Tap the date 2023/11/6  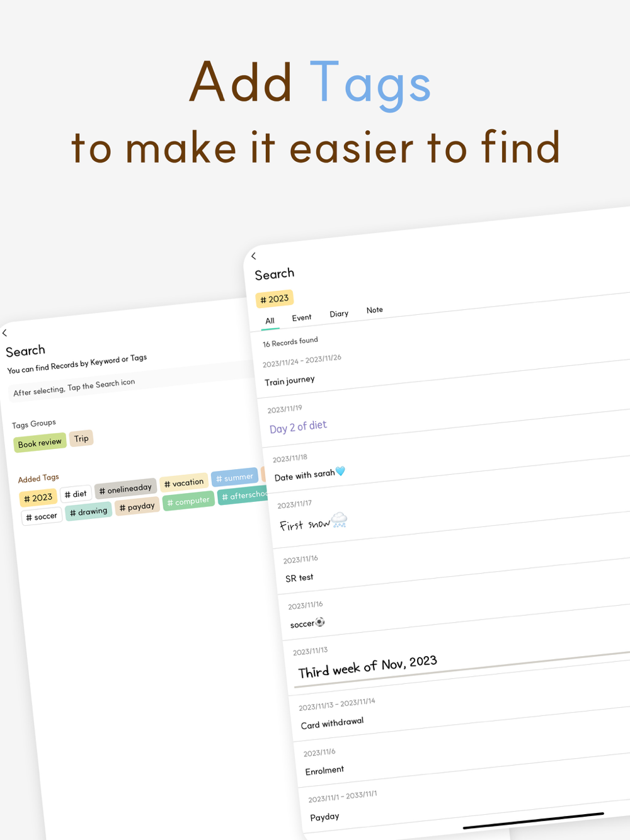coord(319,753)
